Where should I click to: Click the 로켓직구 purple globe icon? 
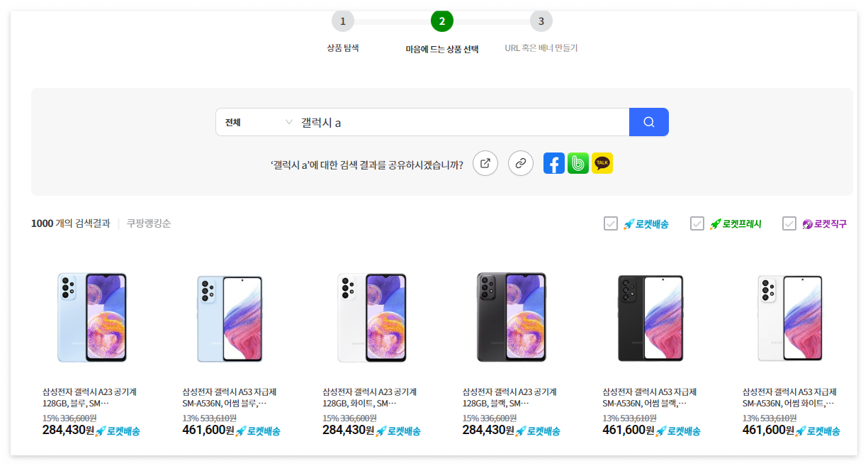[808, 223]
